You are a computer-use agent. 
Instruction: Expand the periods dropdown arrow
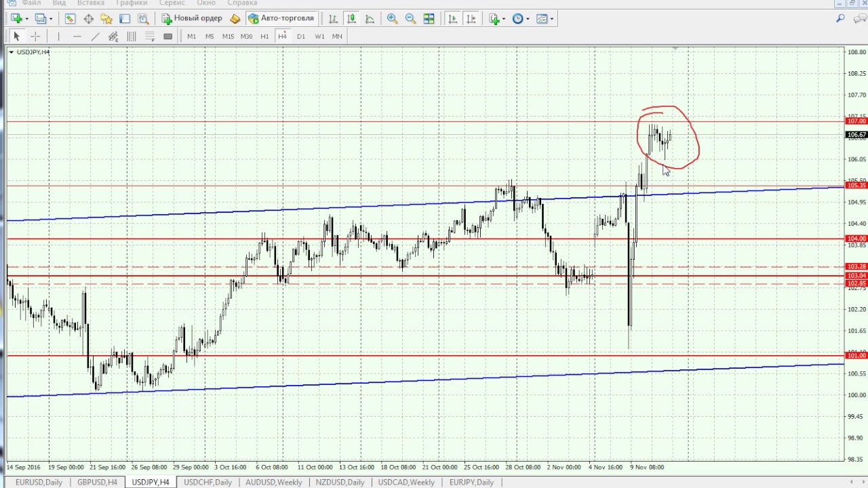528,19
